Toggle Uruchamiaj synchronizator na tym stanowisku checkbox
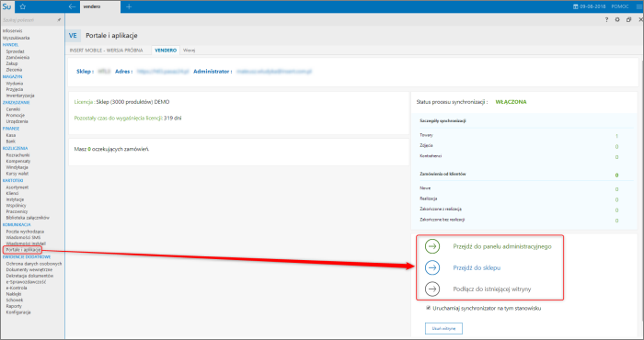Image resolution: width=644 pixels, height=340 pixels. pos(429,308)
